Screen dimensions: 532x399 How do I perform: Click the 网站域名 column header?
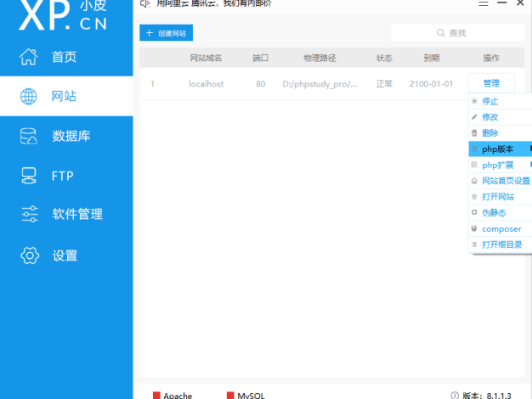click(206, 58)
